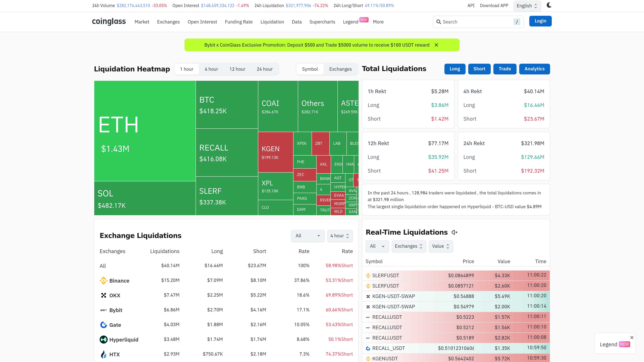Open Exchange Liquidations 4 hour dropdown

click(x=340, y=236)
